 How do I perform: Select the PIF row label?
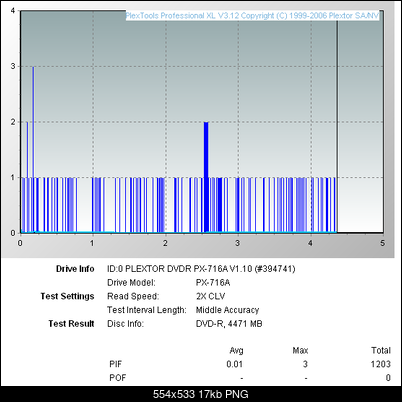[x=115, y=364]
